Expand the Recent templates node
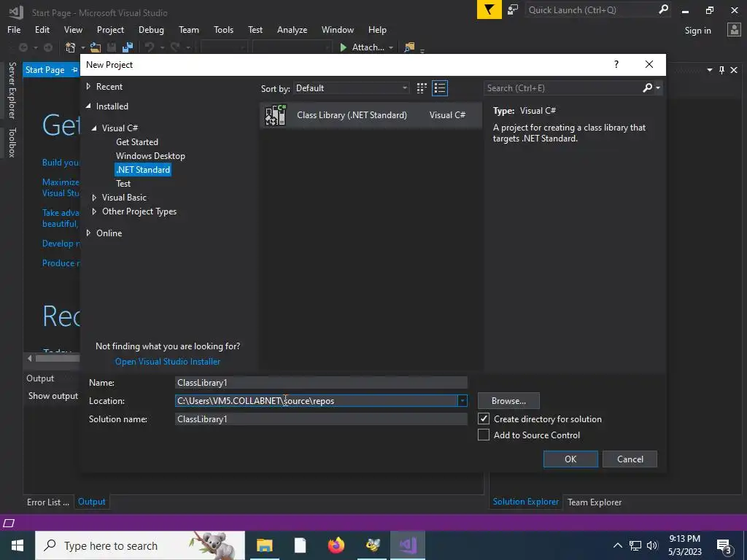 click(x=88, y=86)
